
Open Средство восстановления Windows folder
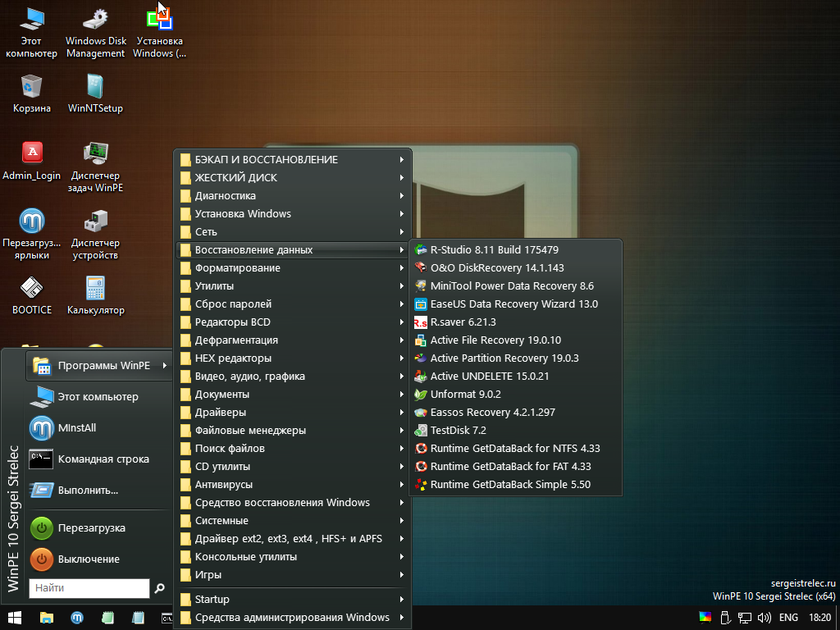[293, 503]
